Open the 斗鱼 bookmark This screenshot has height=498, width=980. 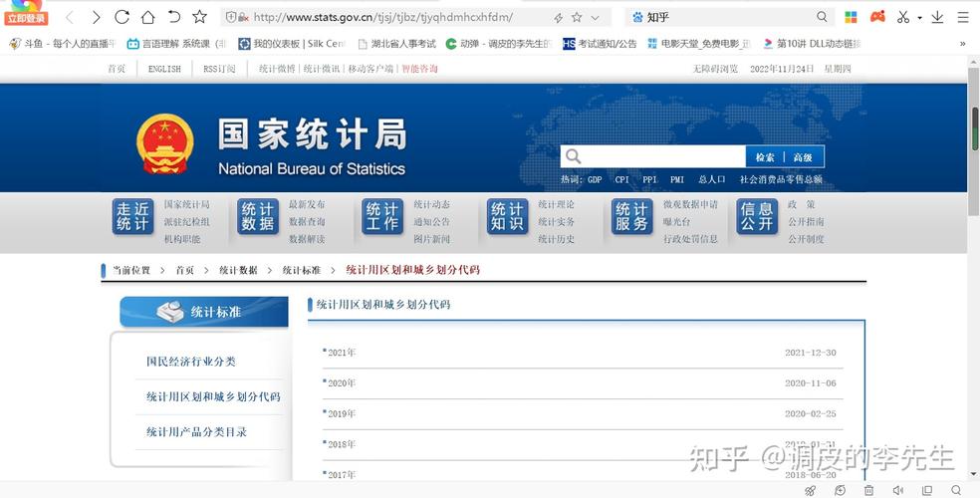63,44
